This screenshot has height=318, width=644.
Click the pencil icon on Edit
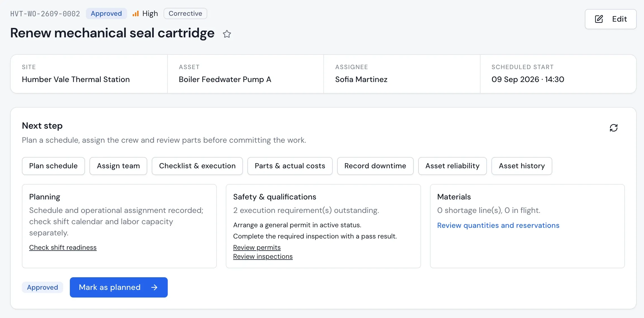599,19
